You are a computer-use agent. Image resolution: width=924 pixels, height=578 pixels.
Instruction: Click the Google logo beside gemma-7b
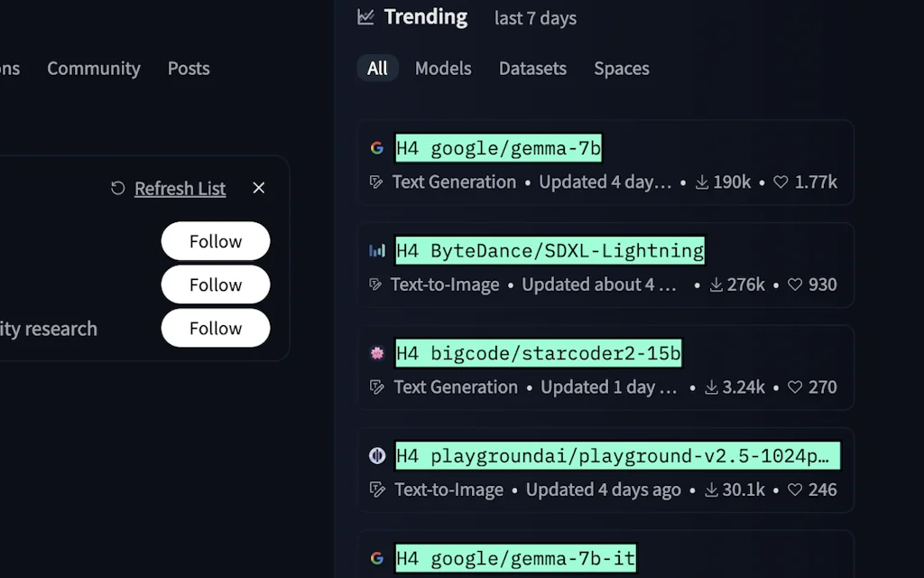tap(376, 148)
